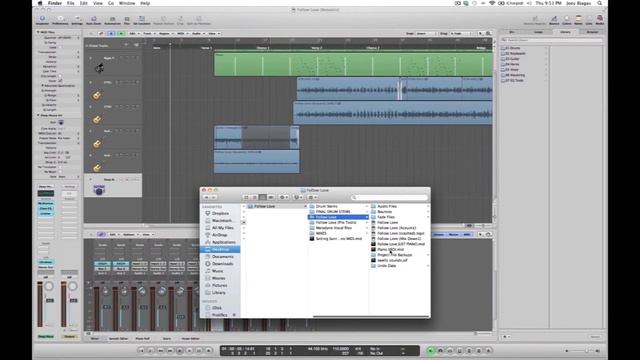This screenshot has width=640, height=360.
Task: Open the Arrange local Edit menu
Action: tap(133, 33)
